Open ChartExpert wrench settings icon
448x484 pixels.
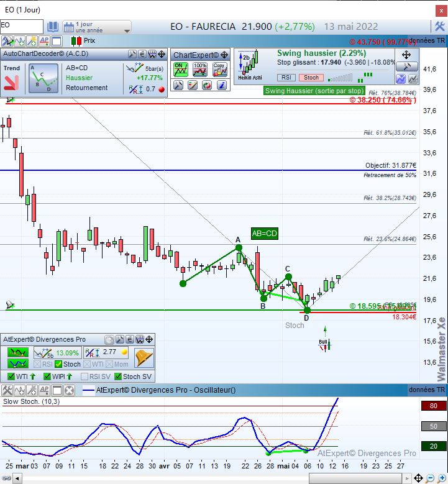(x=178, y=85)
